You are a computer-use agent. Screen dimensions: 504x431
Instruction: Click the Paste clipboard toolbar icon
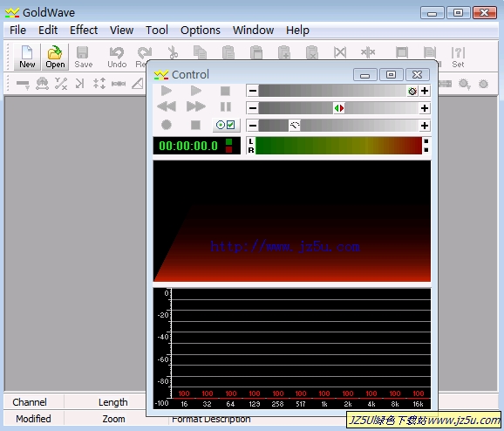pos(228,52)
